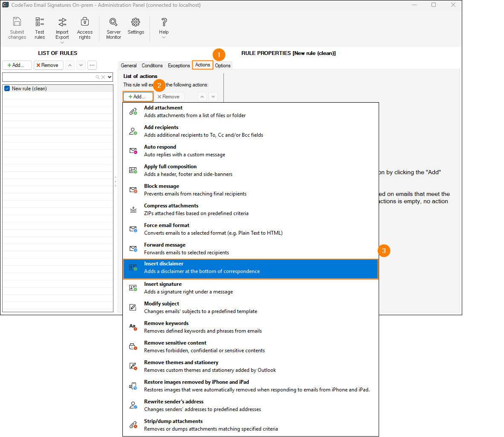Switch to the Conditions tab
Viewport: 504px width, 437px height.
coord(152,65)
